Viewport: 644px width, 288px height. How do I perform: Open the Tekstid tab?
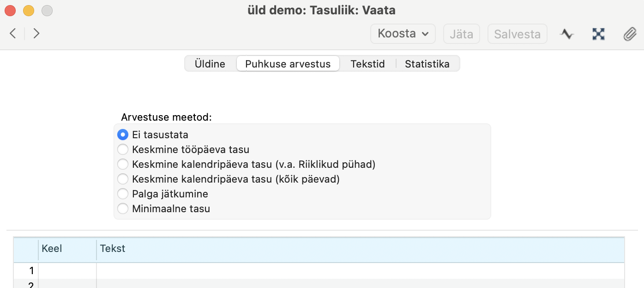pyautogui.click(x=367, y=64)
